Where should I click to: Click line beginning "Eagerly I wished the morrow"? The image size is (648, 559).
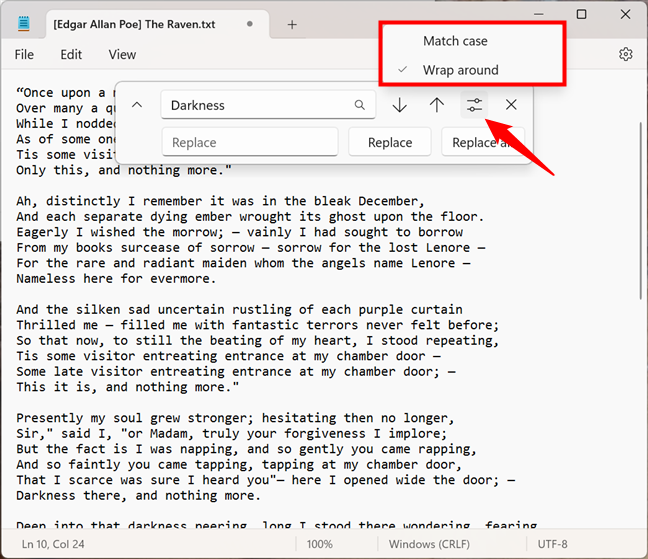(239, 232)
